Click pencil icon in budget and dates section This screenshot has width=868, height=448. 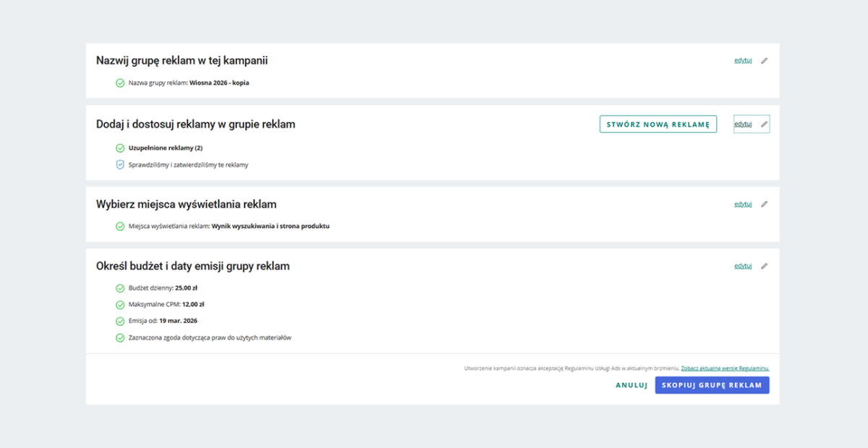765,266
